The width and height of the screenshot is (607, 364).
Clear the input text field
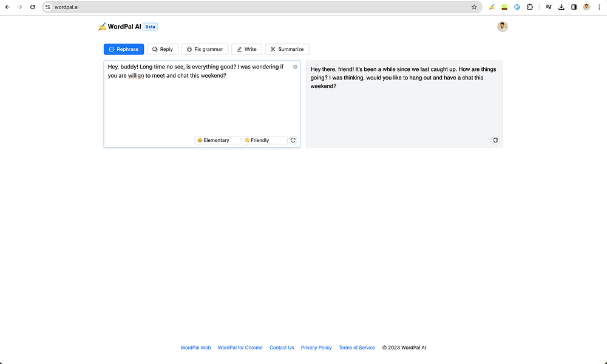pos(296,67)
